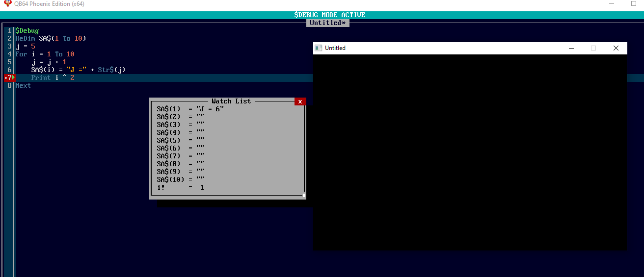Select watch entry SA$(9)

click(181, 172)
